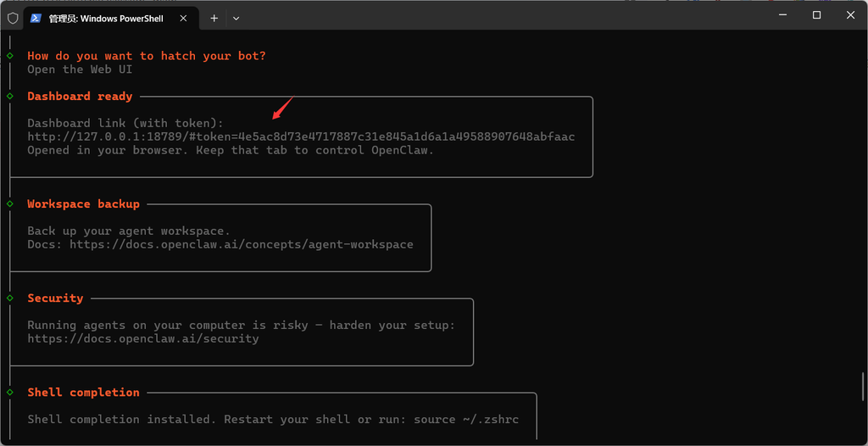The height and width of the screenshot is (446, 868).
Task: Click the admin shield icon in title bar
Action: pos(13,18)
